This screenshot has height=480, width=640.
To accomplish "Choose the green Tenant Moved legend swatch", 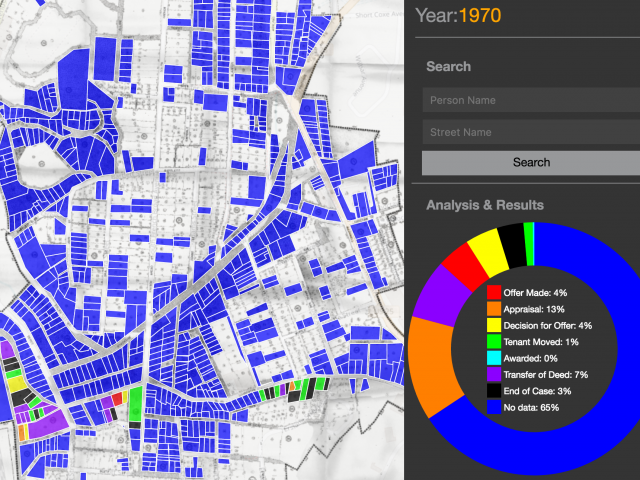I will pyautogui.click(x=494, y=342).
